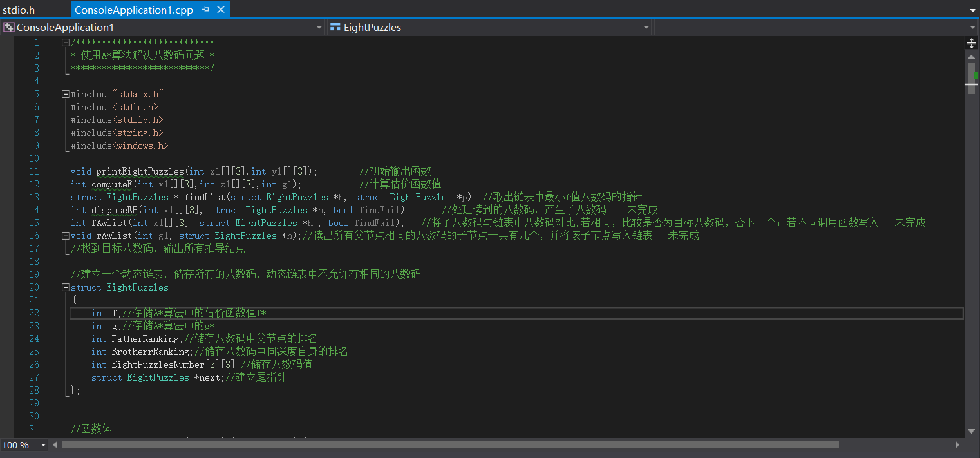
Task: Click <windows.h> on line 9
Action: [140, 146]
